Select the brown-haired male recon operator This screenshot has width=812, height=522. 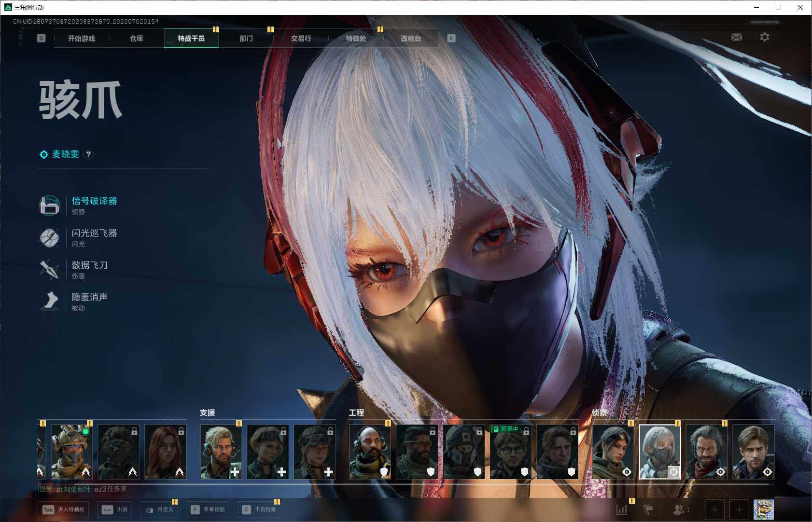(754, 452)
